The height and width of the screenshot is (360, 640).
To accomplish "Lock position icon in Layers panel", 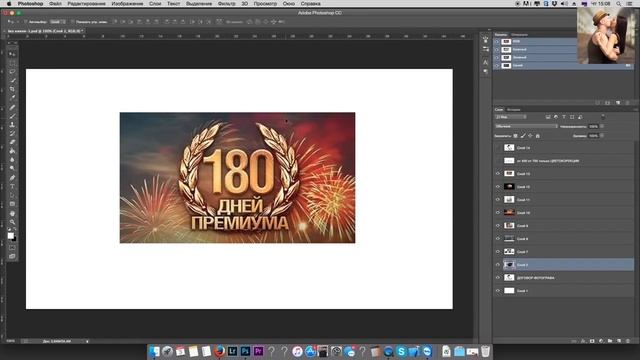I will [530, 136].
